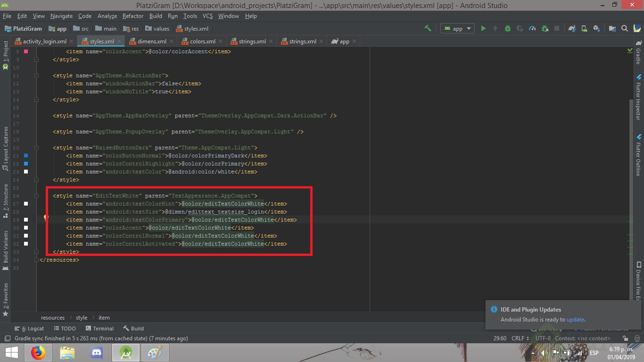
Task: Run the app with the green play button
Action: 483,28
